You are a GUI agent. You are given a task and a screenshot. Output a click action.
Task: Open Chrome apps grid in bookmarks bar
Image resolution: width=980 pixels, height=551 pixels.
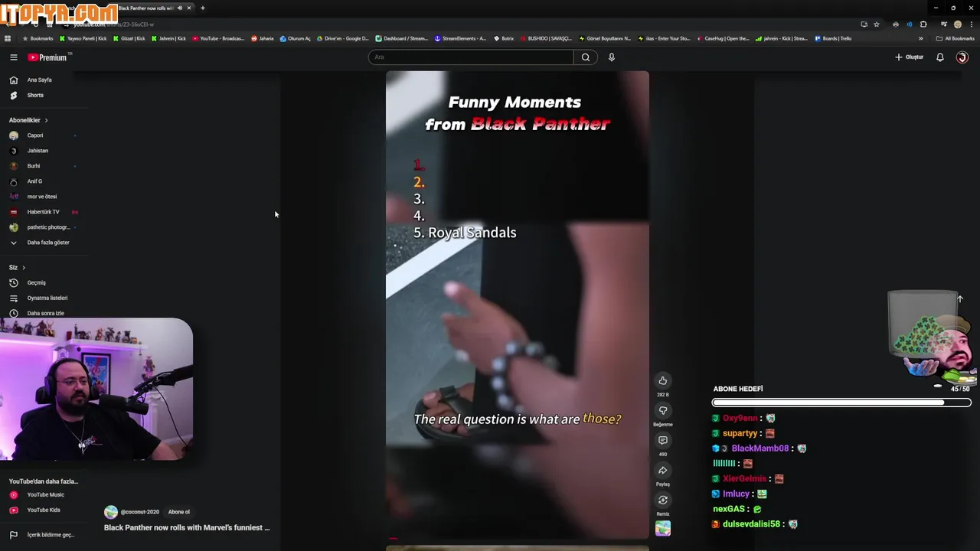point(8,38)
